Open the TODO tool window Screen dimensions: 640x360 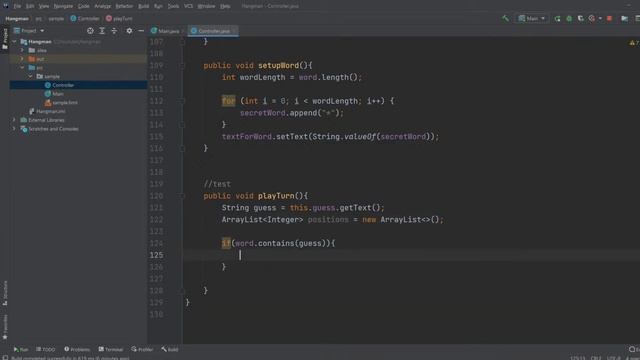pos(46,349)
